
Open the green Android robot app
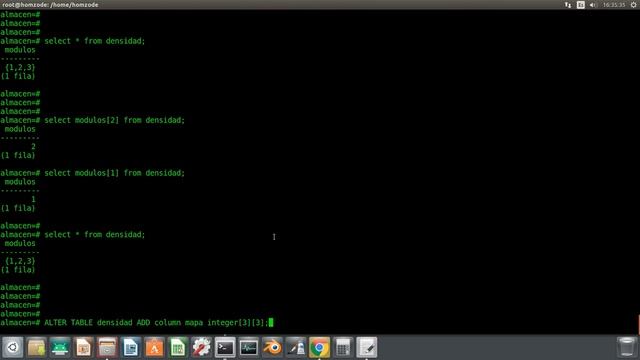[x=60, y=347]
